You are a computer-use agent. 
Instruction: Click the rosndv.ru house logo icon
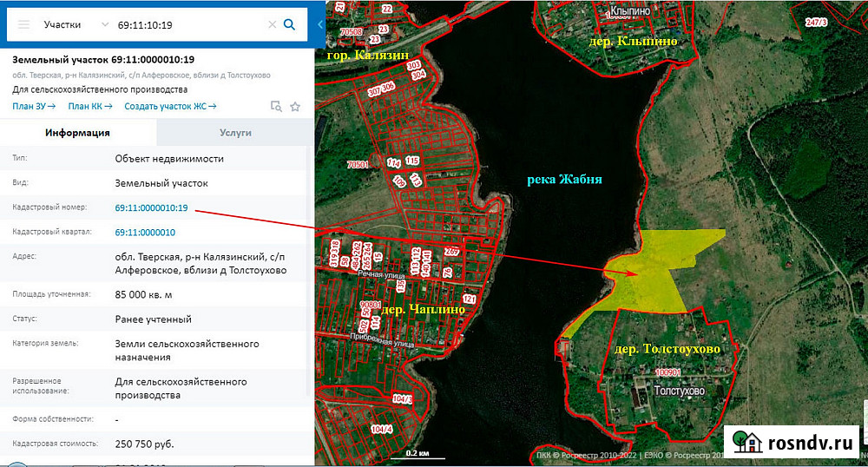point(746,441)
